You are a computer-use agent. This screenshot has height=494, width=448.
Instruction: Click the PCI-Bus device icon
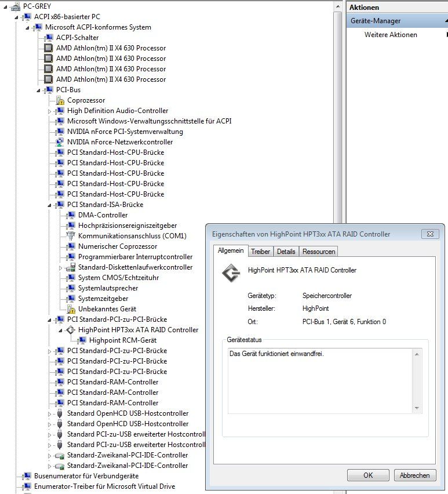[49, 90]
